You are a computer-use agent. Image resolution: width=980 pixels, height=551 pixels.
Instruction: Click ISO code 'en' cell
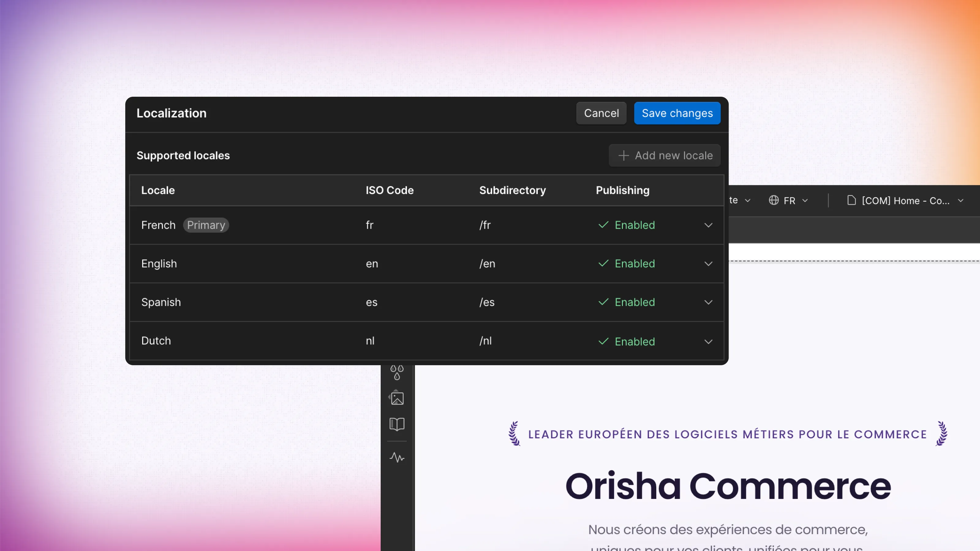[372, 264]
